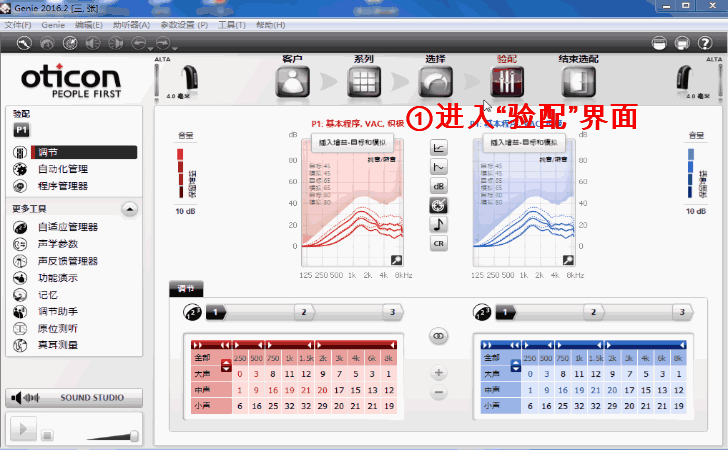Open 自适应管理器 tool

[68, 227]
